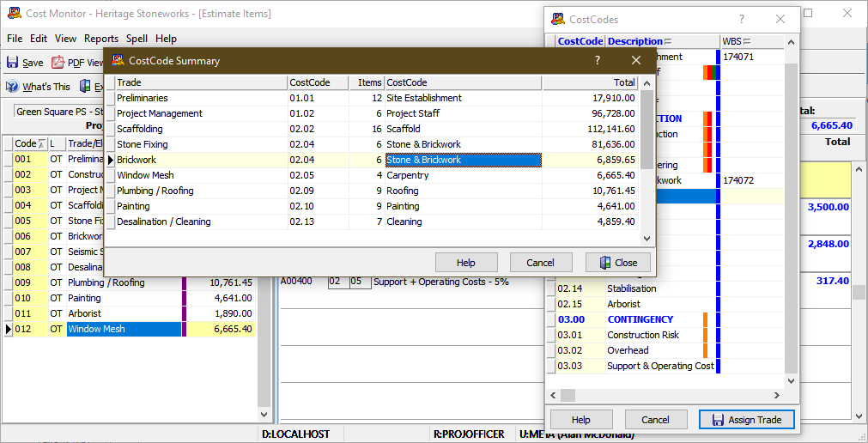
Task: Click question mark in CostCode Summary title bar
Action: tap(598, 60)
